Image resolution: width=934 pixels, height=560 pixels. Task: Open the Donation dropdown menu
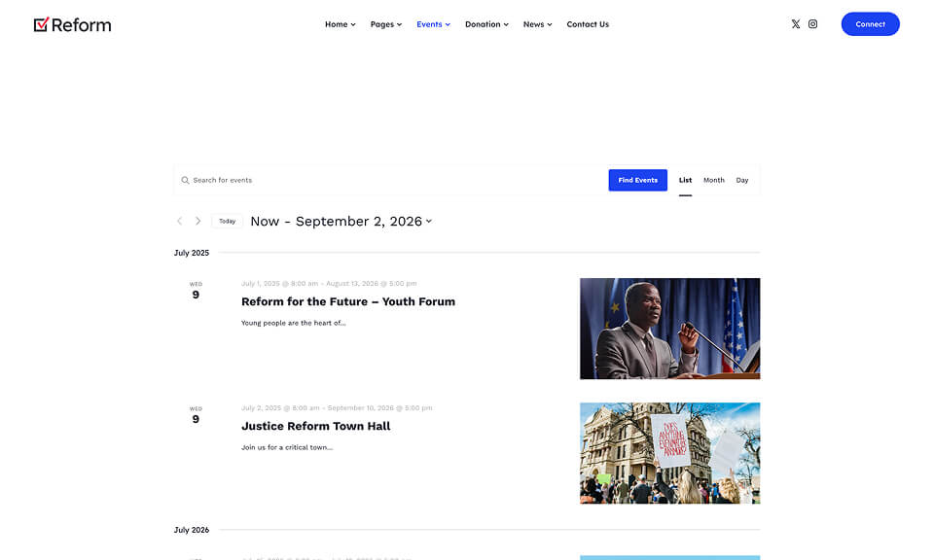486,24
